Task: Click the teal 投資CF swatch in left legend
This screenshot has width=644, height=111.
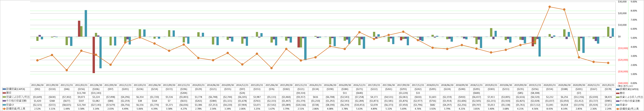Action: [x=4, y=105]
